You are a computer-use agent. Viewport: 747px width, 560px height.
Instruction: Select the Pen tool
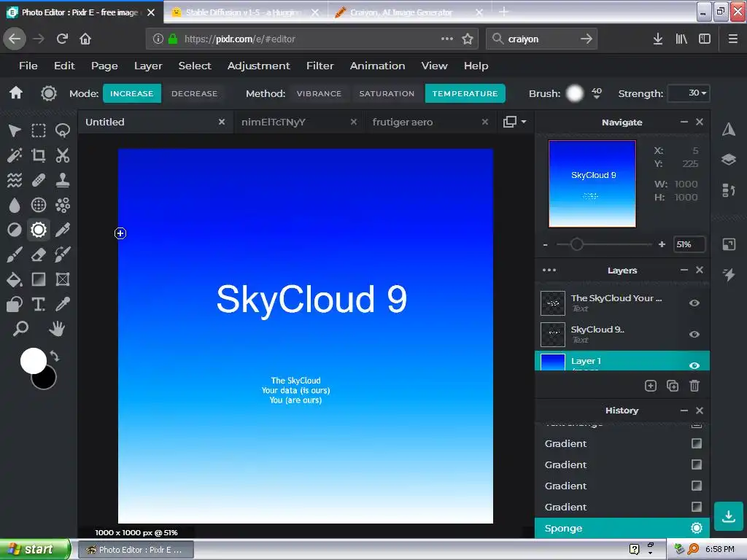[x=63, y=230]
